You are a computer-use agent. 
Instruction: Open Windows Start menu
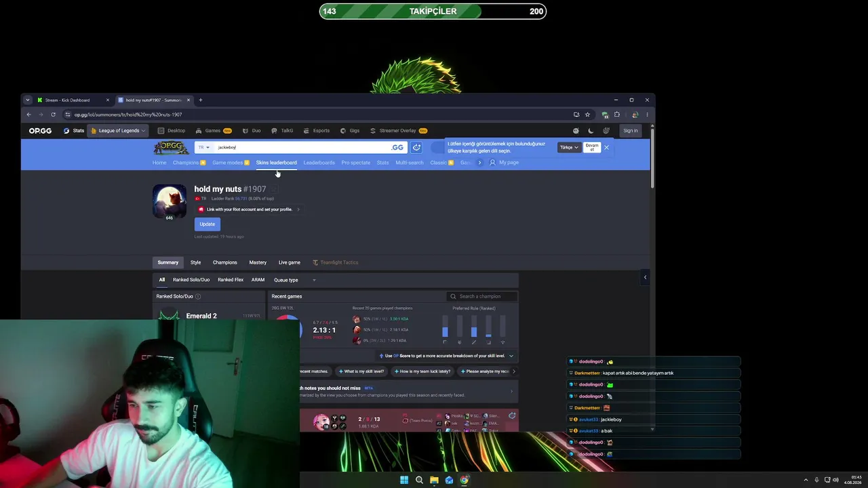pyautogui.click(x=404, y=481)
